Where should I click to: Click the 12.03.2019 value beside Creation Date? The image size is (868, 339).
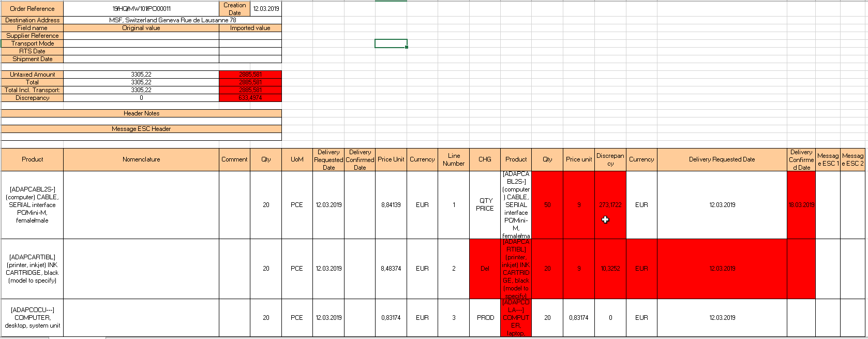point(266,9)
